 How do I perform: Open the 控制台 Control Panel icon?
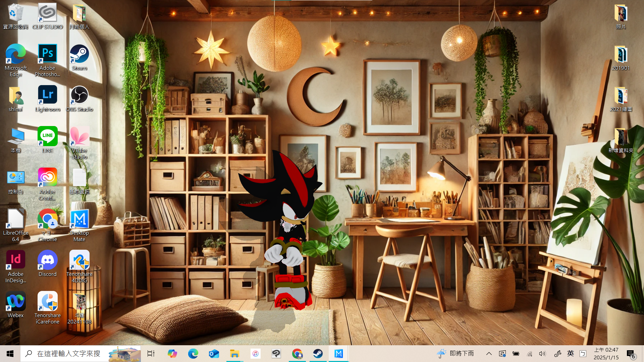(15, 181)
